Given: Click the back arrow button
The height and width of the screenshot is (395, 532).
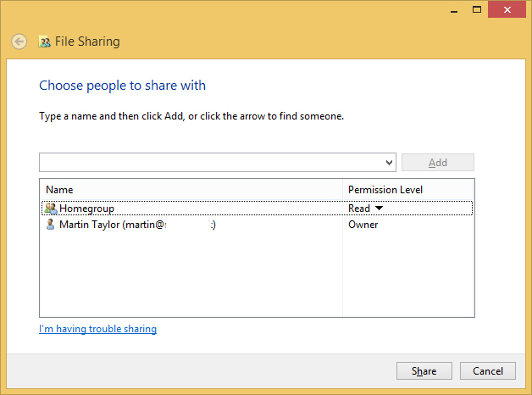Looking at the screenshot, I should click(19, 42).
